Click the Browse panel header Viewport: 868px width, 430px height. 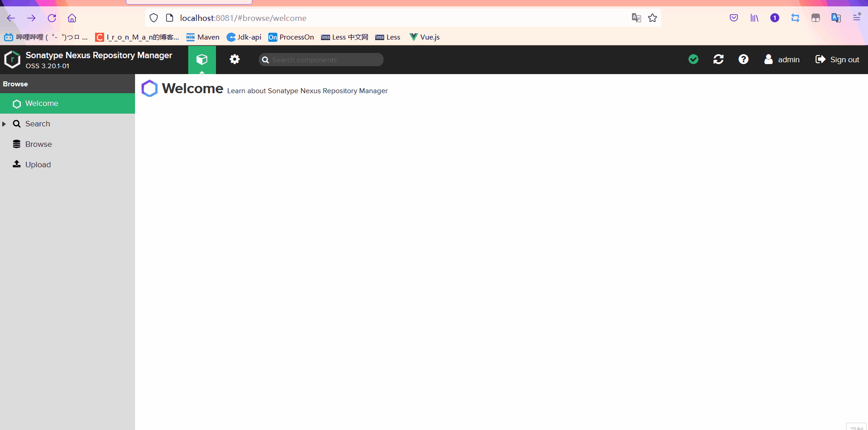coord(67,84)
